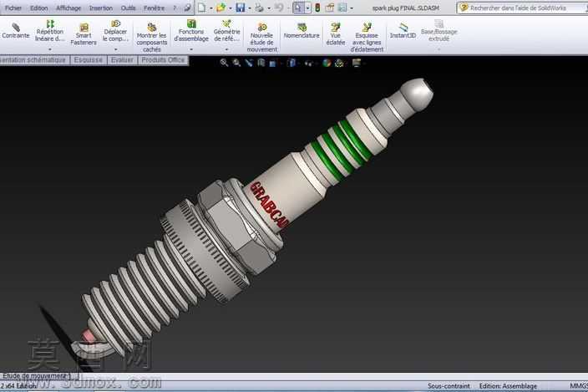Viewport: 588px width, 392px height.
Task: Switch to the Produits Office tab
Action: [163, 60]
